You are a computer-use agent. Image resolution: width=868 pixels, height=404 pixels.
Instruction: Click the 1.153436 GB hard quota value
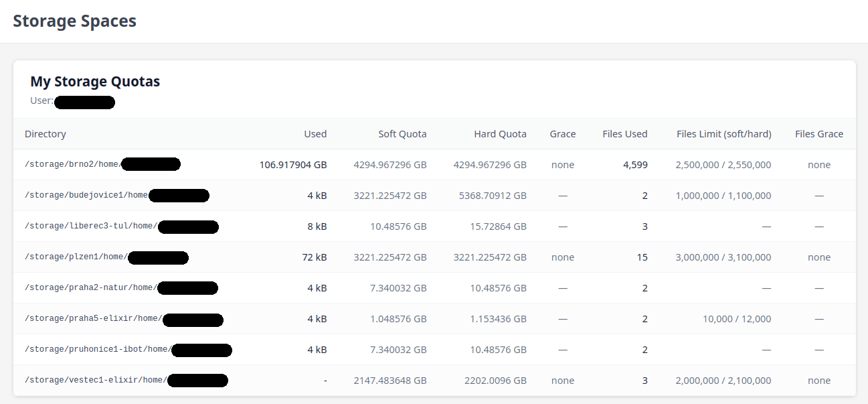pos(498,319)
